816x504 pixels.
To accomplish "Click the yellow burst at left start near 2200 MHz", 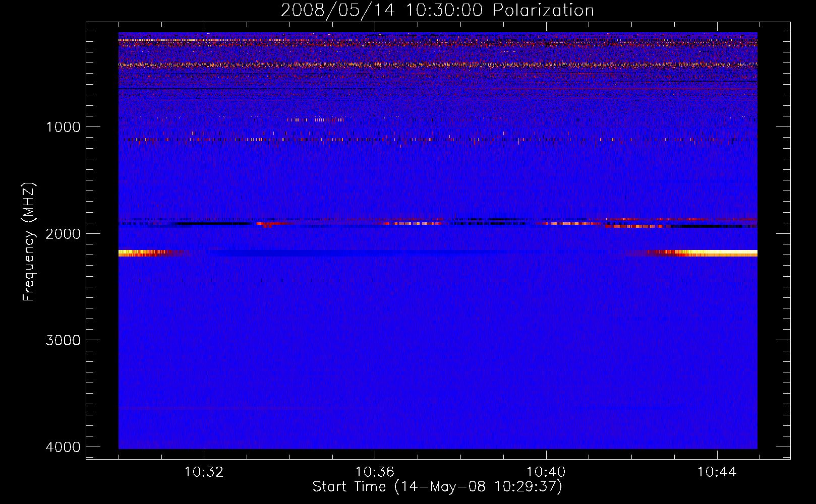I will click(142, 253).
